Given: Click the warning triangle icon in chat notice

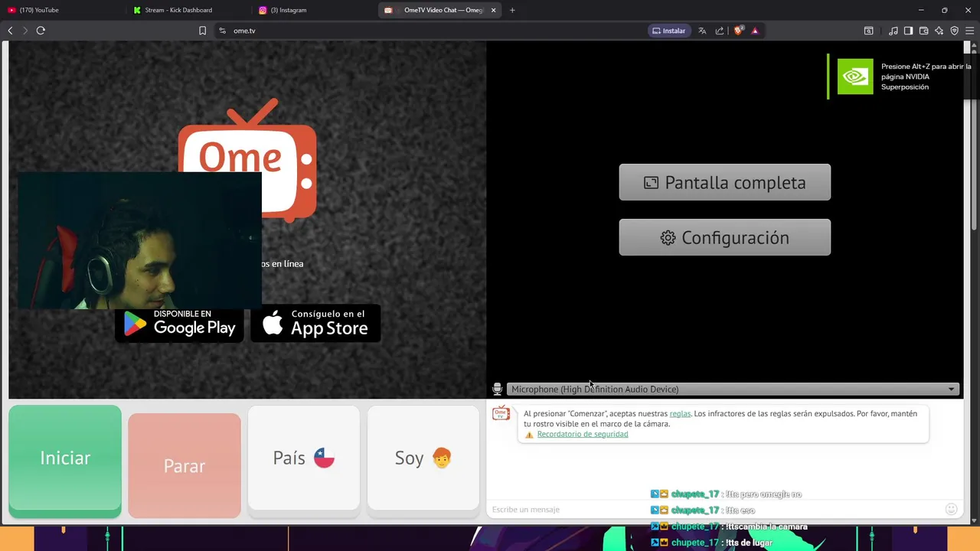Looking at the screenshot, I should pos(529,435).
